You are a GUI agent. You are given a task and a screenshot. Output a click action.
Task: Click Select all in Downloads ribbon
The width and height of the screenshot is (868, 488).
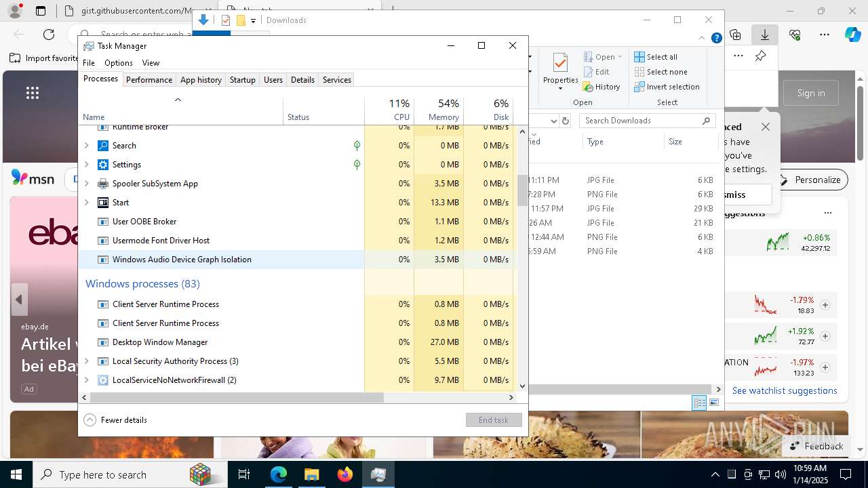(x=656, y=57)
